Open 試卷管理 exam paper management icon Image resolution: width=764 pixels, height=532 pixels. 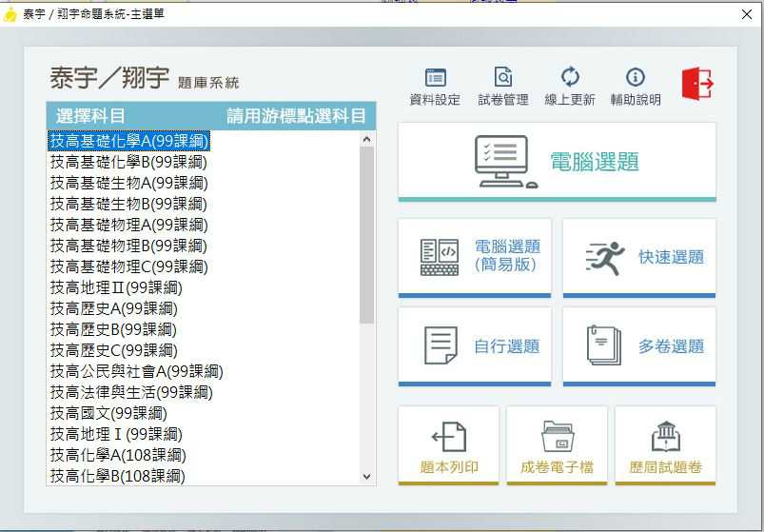[503, 87]
